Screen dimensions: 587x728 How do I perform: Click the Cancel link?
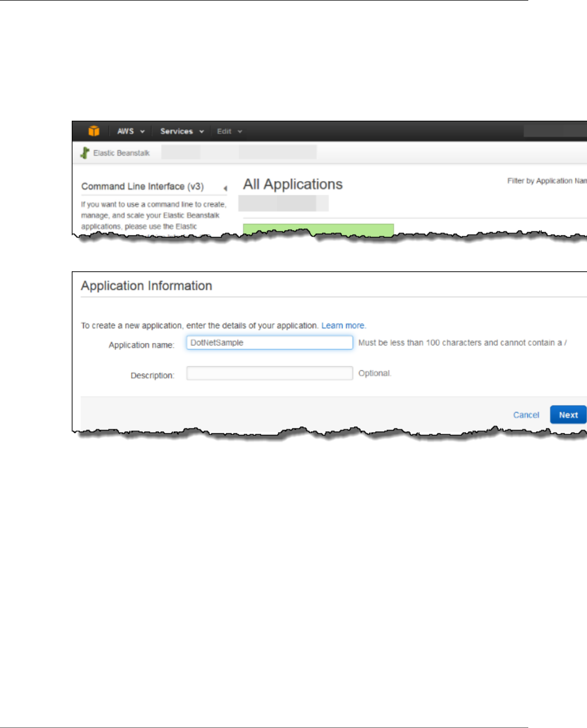pos(526,415)
